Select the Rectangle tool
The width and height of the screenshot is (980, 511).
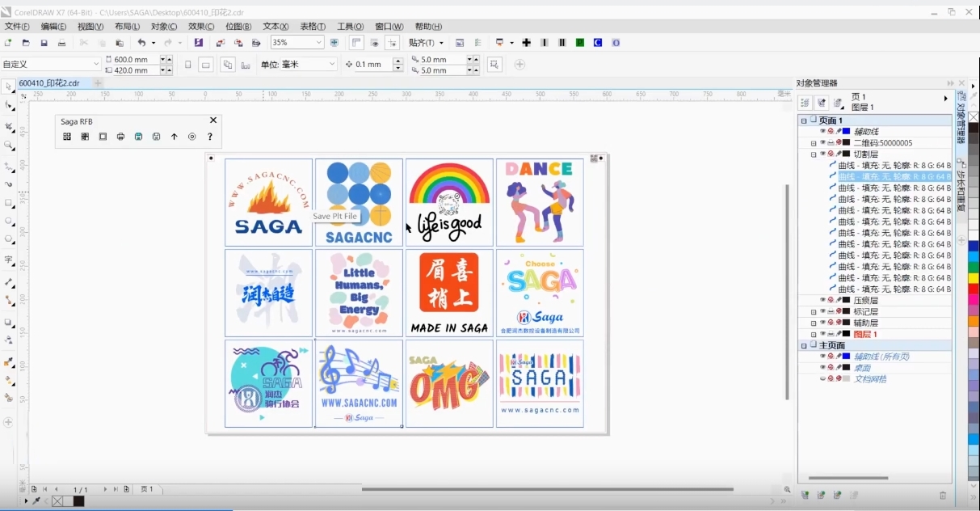8,203
